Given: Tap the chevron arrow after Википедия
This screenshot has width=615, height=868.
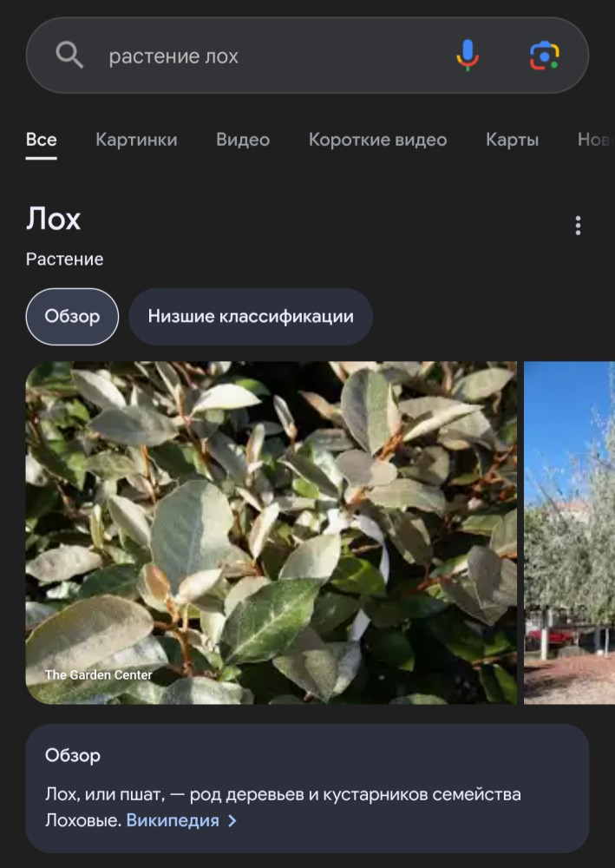Looking at the screenshot, I should 232,820.
